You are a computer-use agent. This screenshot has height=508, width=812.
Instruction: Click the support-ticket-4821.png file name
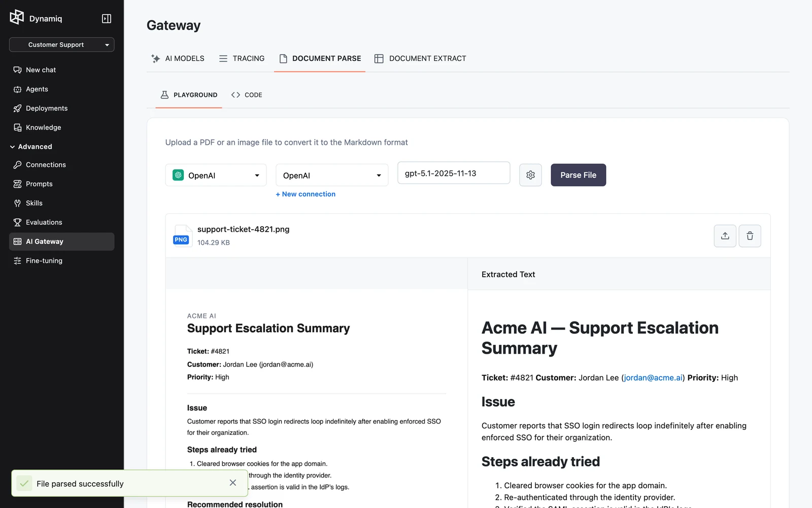tap(244, 229)
